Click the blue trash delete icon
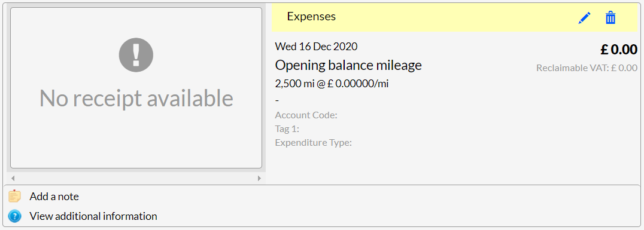The height and width of the screenshot is (230, 644). tap(610, 18)
